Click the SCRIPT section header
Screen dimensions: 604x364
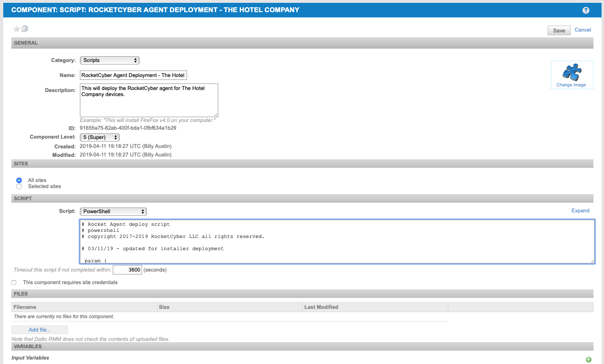coord(302,199)
